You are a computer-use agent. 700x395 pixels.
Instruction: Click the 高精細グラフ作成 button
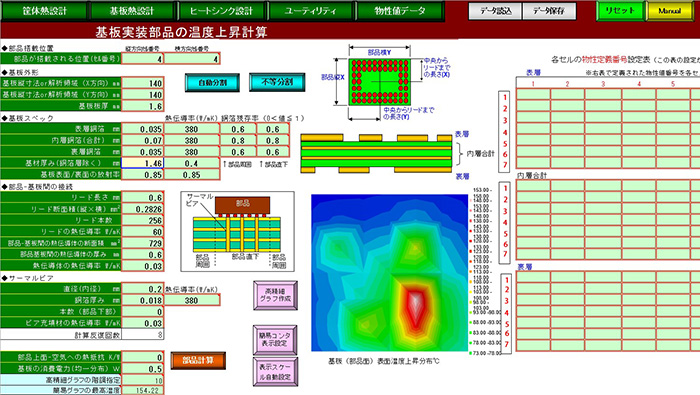[x=275, y=295]
